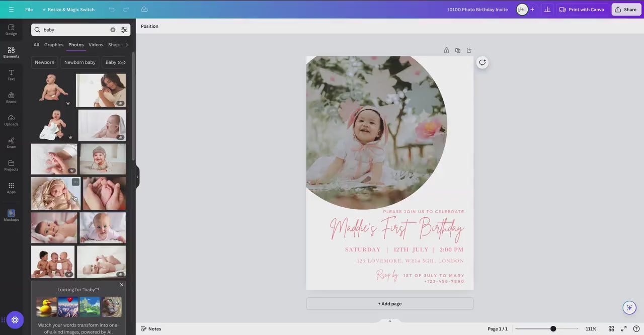Image resolution: width=644 pixels, height=335 pixels.
Task: Select the cat AI image
Action: point(112,307)
